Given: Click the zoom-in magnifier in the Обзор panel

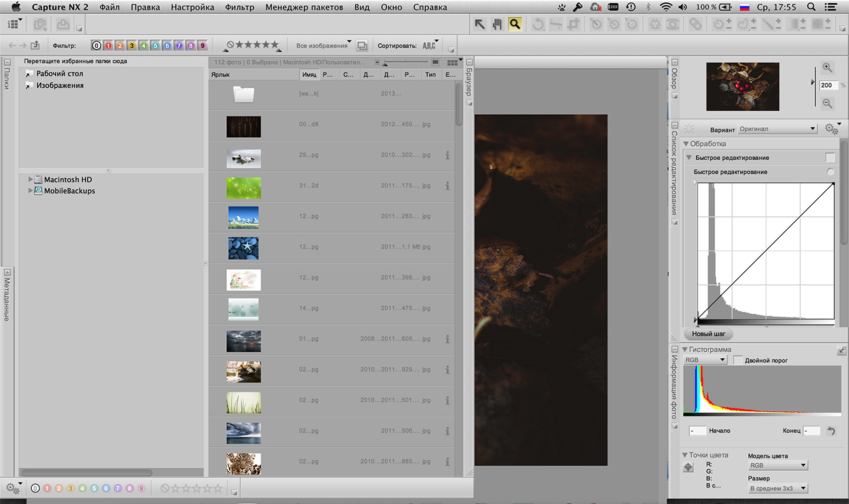Looking at the screenshot, I should 827,67.
